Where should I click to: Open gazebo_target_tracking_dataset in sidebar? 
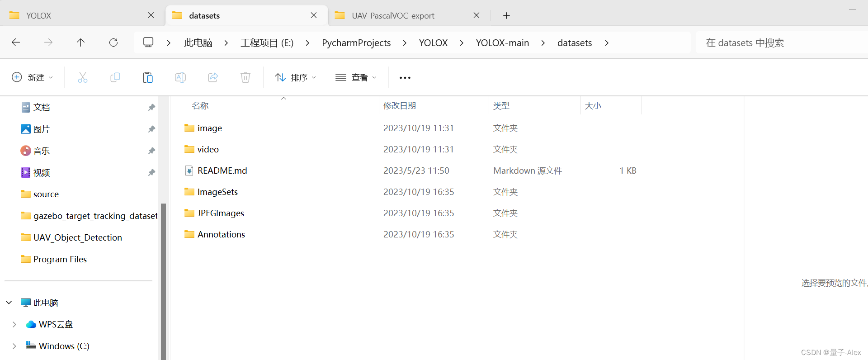tap(95, 216)
